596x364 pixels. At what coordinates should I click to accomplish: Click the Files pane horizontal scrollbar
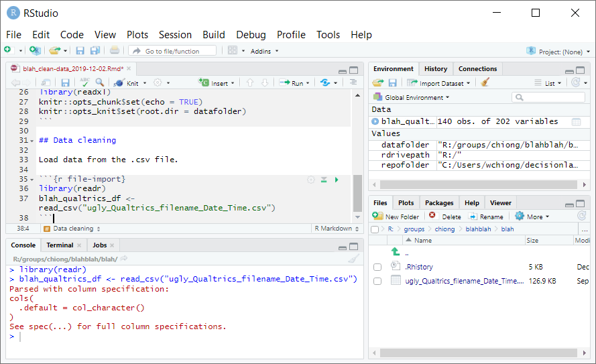(x=478, y=353)
